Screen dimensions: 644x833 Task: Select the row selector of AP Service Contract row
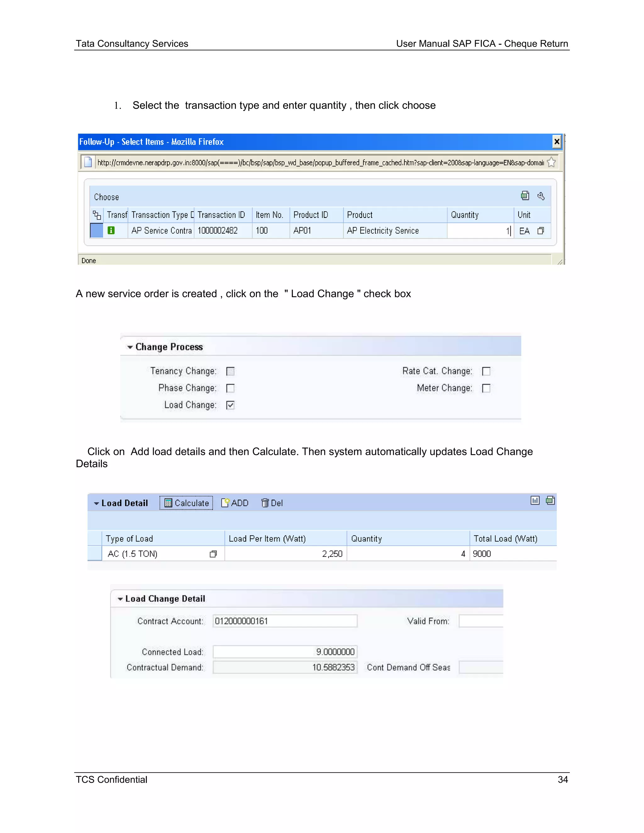(x=97, y=230)
